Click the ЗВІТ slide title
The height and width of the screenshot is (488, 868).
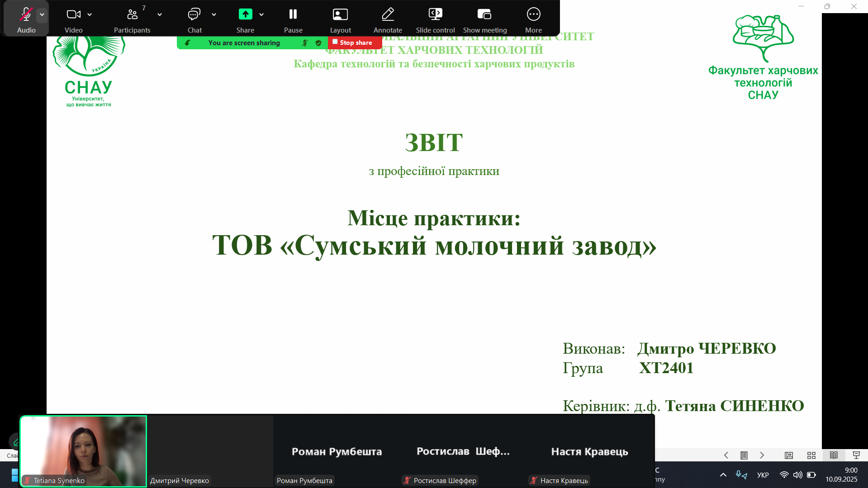[x=434, y=142]
